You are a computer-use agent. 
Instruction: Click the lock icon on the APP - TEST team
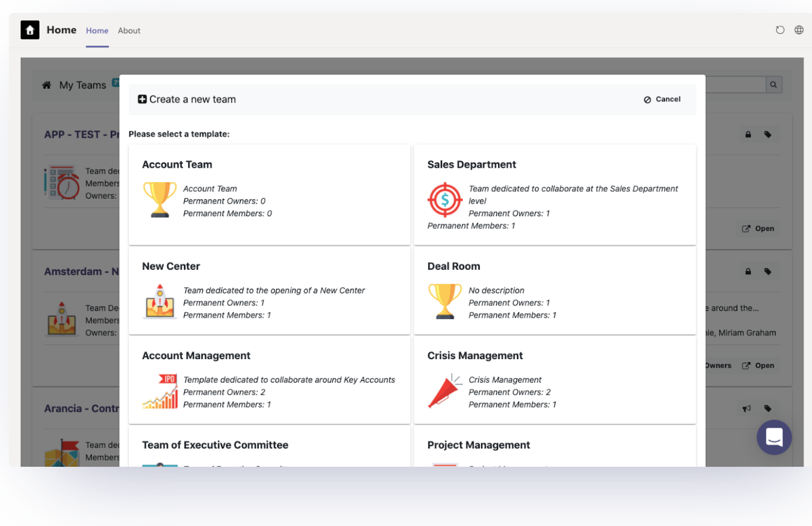click(x=748, y=134)
